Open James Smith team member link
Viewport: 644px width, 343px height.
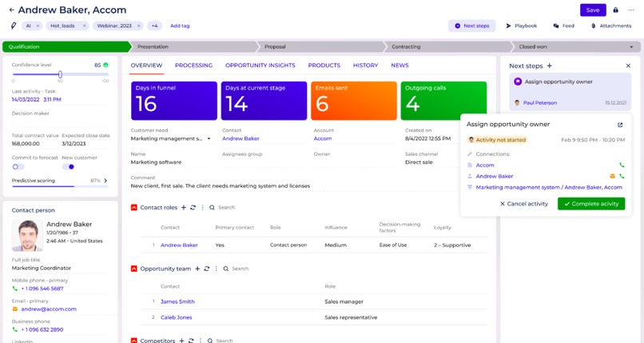[177, 301]
